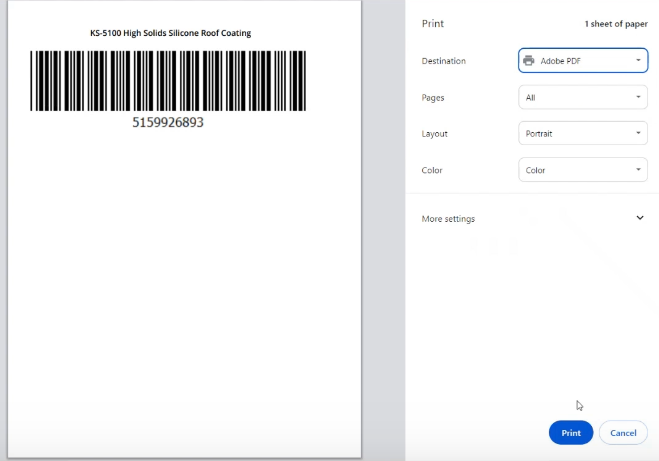This screenshot has height=461, width=659.
Task: Click the More settings chevron arrow
Action: (x=640, y=218)
